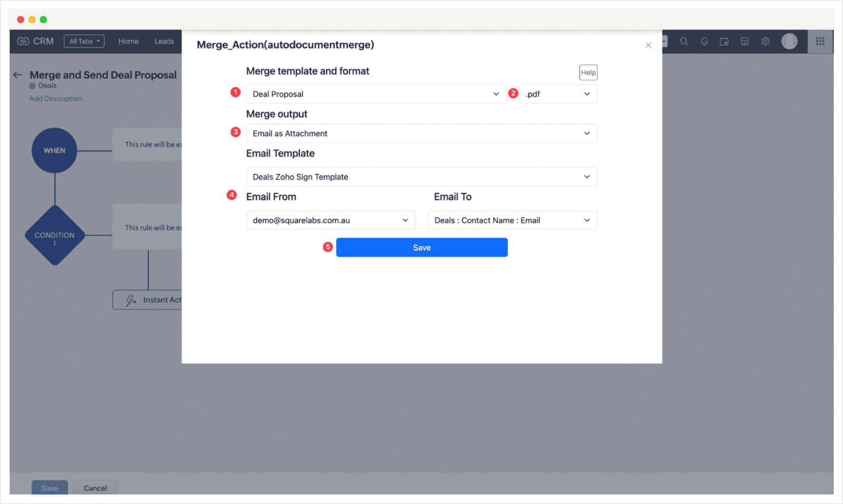Click the rule description box beside CONDITION 1
The width and height of the screenshot is (843, 504).
tap(148, 227)
